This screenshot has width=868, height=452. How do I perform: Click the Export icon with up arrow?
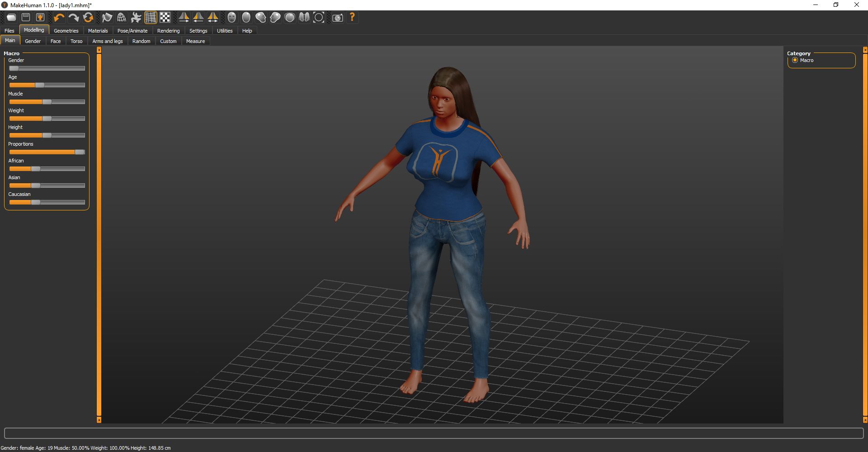40,18
